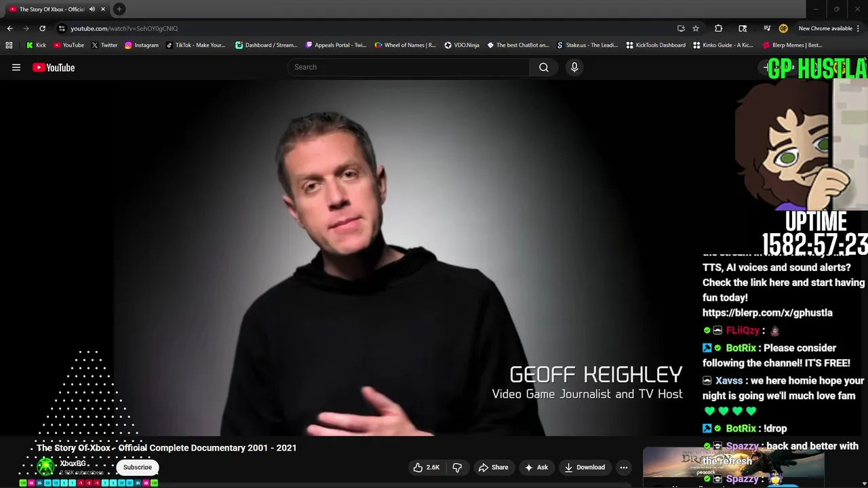The height and width of the screenshot is (488, 868).
Task: Reload the page with the refresh icon
Action: (42, 28)
